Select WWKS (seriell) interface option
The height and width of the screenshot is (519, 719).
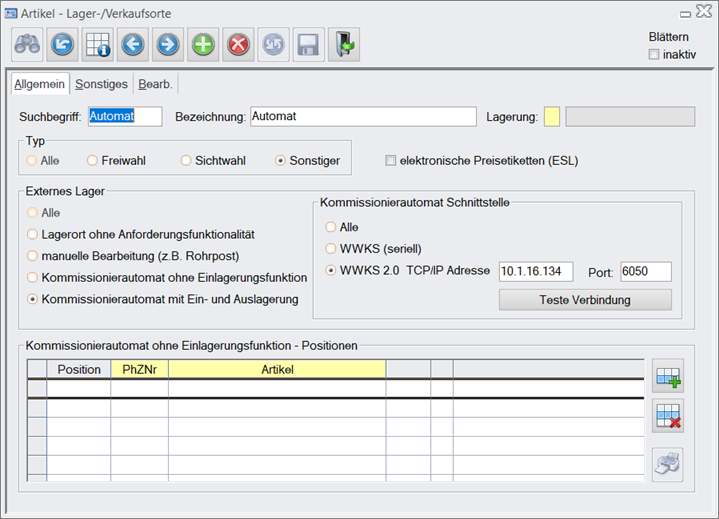[331, 248]
